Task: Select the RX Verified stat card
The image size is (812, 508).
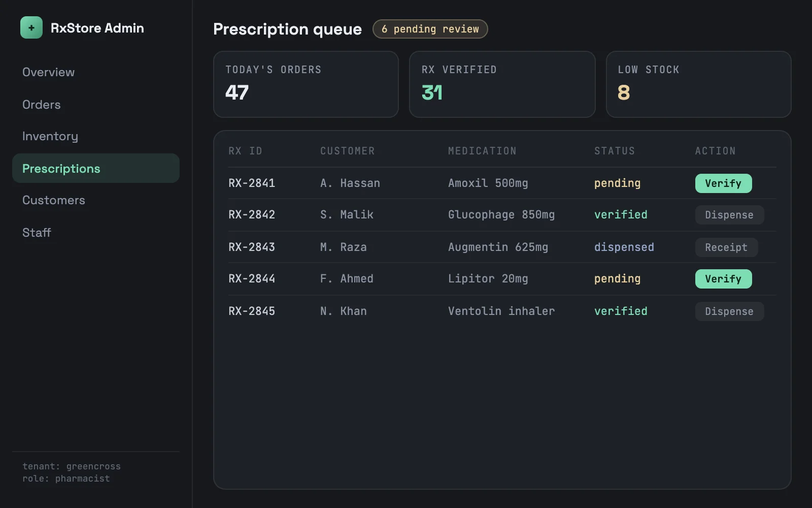Action: pyautogui.click(x=502, y=84)
